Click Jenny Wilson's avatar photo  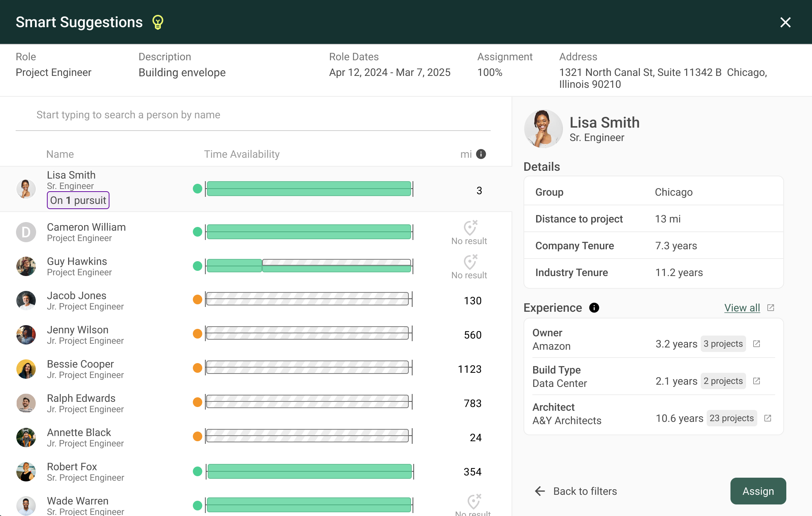pyautogui.click(x=26, y=335)
